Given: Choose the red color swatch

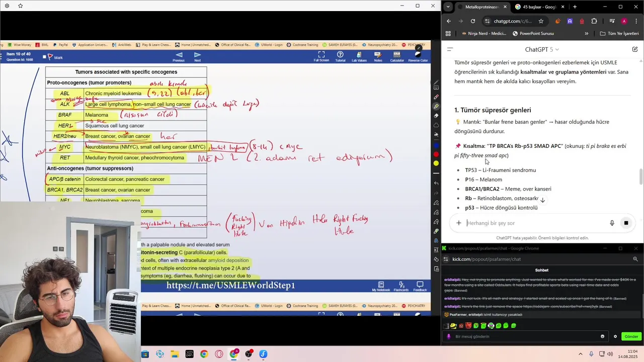Looking at the screenshot, I should pos(436,154).
